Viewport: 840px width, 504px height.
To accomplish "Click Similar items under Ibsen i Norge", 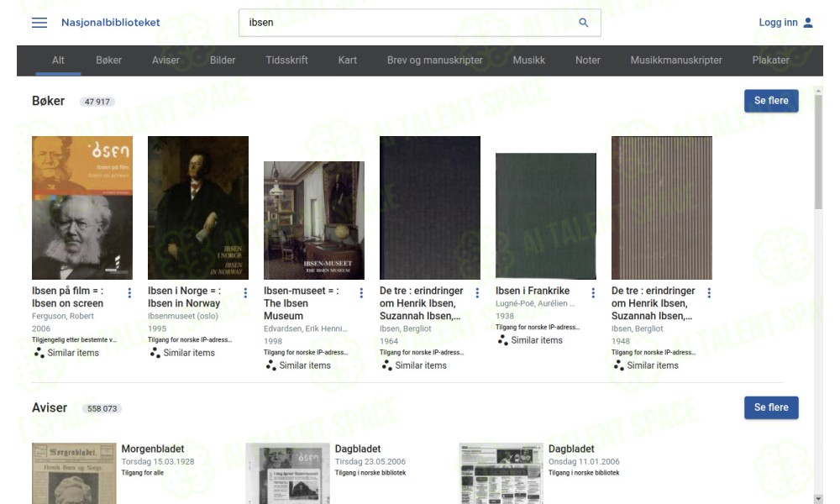I will point(182,353).
